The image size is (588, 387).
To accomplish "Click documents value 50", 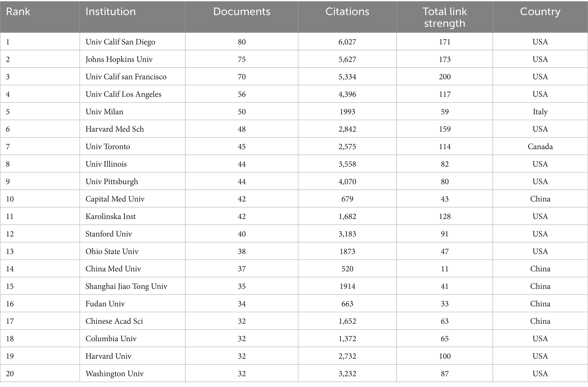I will click(242, 112).
